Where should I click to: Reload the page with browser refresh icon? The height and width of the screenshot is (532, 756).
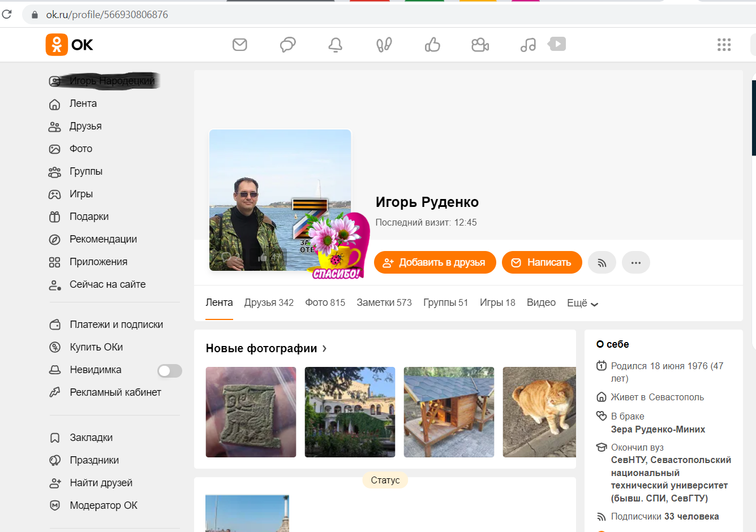pos(7,14)
